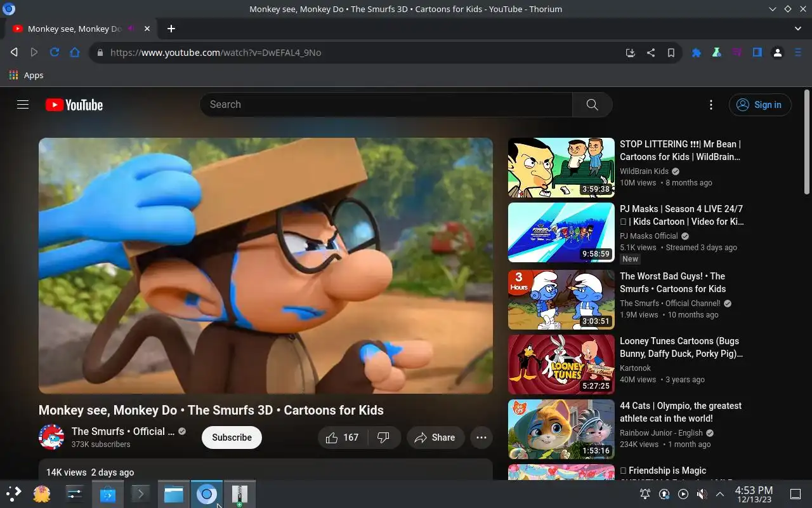
Task: Open the notifications bell in the tray
Action: pos(645,494)
